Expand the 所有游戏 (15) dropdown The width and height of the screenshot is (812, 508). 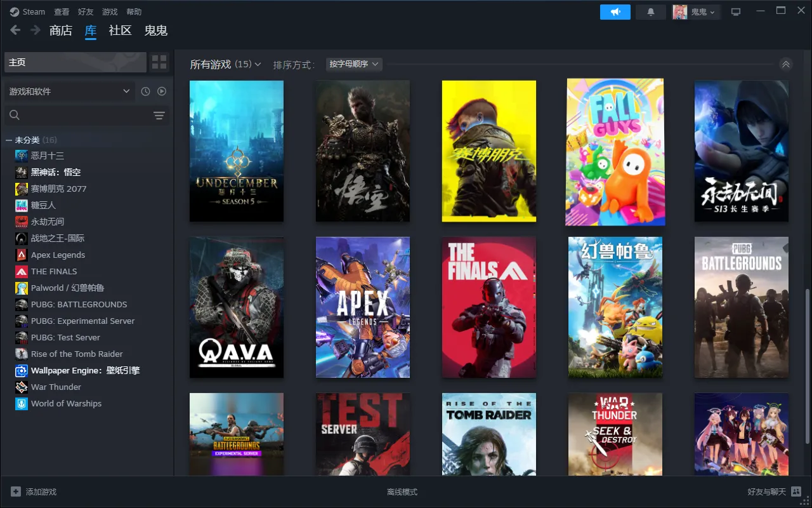[x=226, y=64]
